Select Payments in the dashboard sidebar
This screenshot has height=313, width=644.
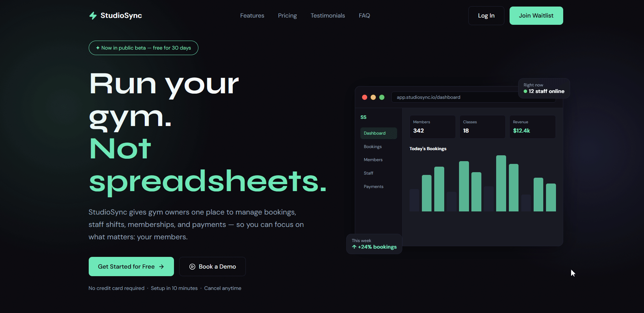point(373,187)
